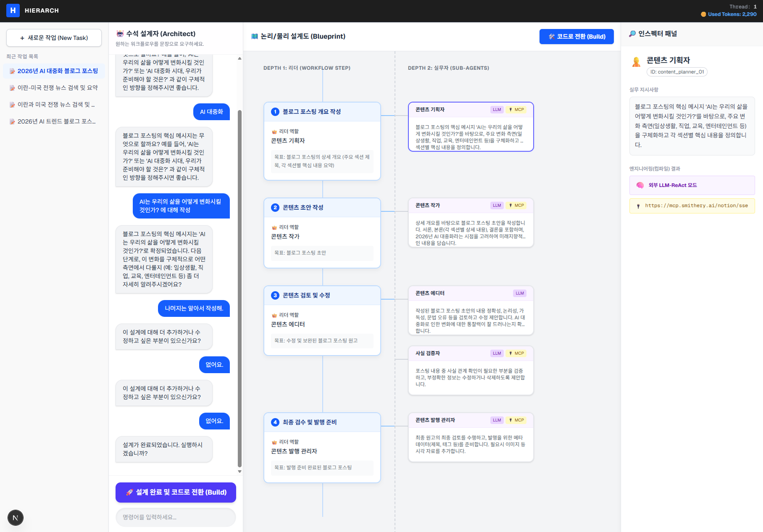Click the inspector panel magnifier icon

click(632, 34)
